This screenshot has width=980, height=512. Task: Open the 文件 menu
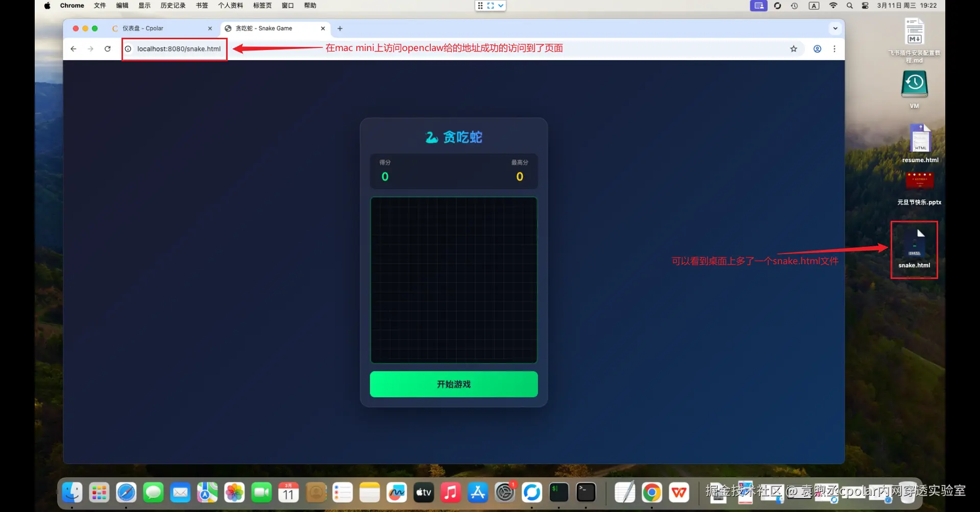[100, 6]
